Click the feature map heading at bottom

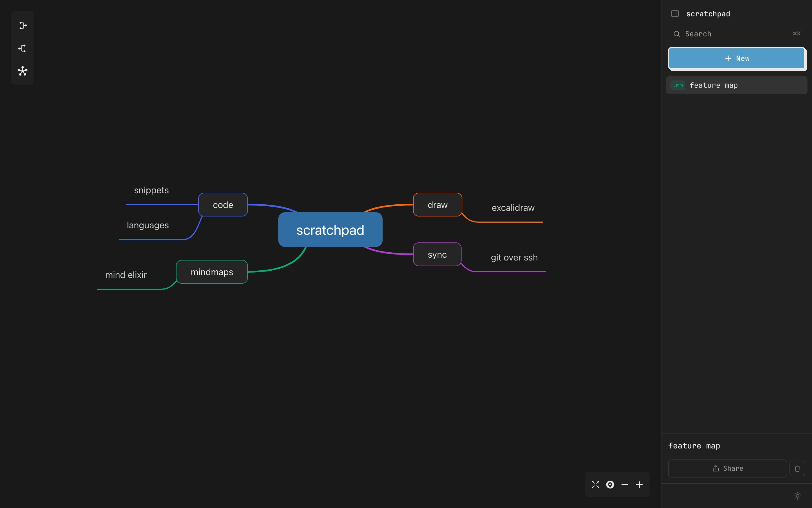click(694, 446)
